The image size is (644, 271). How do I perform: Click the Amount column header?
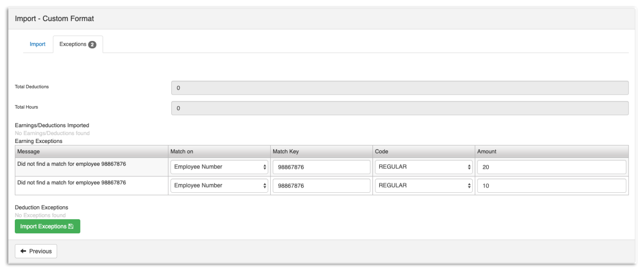[x=487, y=151]
